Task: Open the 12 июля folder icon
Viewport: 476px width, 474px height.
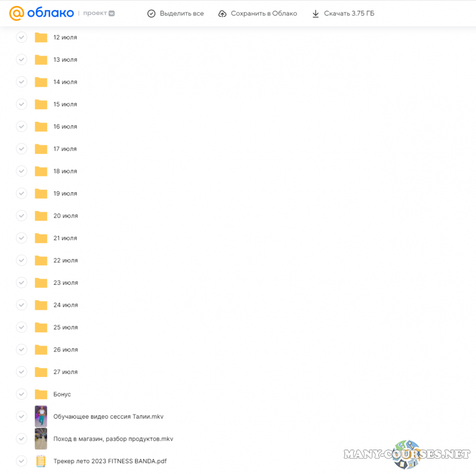Action: click(x=40, y=37)
